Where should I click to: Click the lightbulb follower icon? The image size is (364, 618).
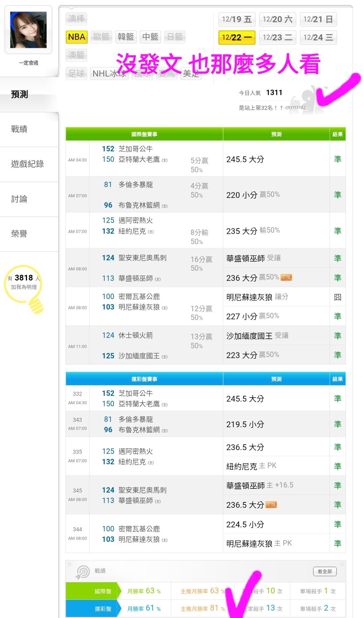pyautogui.click(x=24, y=287)
